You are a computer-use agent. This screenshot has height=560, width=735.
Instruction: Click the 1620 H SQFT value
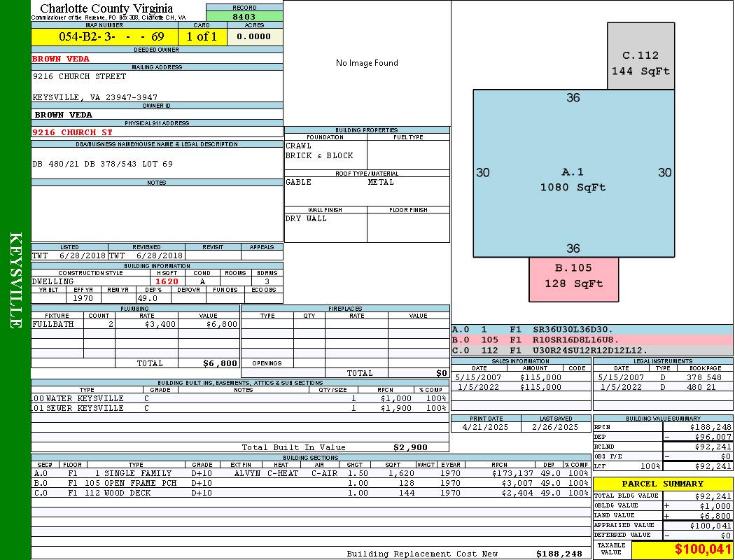point(167,281)
